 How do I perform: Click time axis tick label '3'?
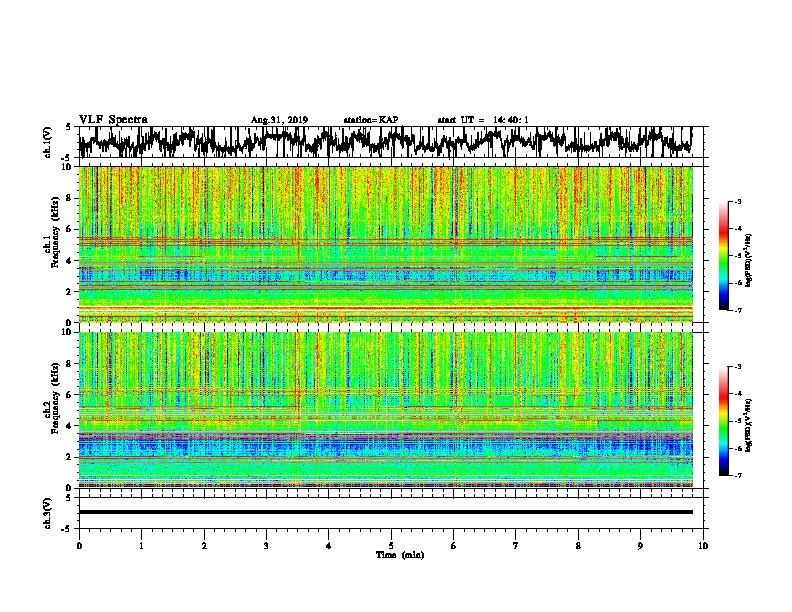point(266,546)
